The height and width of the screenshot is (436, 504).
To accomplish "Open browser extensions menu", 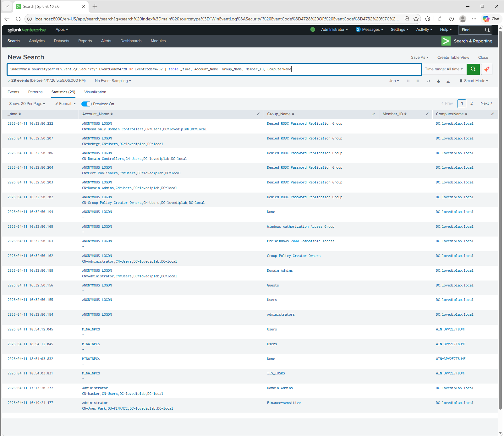I will 427,19.
